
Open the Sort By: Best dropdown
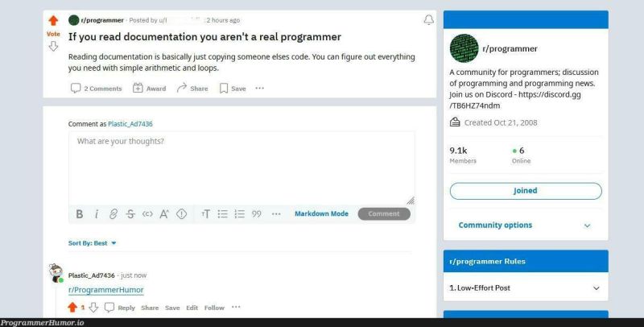tap(93, 243)
